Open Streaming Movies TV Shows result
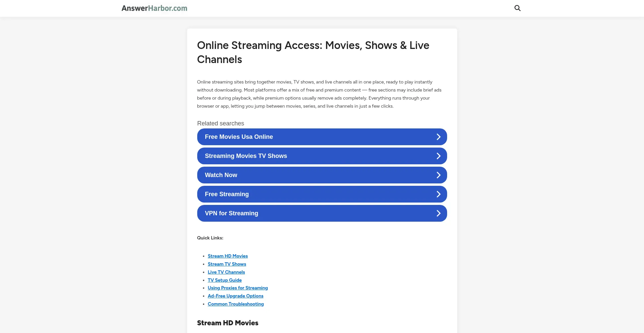This screenshot has height=333, width=644. click(x=246, y=156)
